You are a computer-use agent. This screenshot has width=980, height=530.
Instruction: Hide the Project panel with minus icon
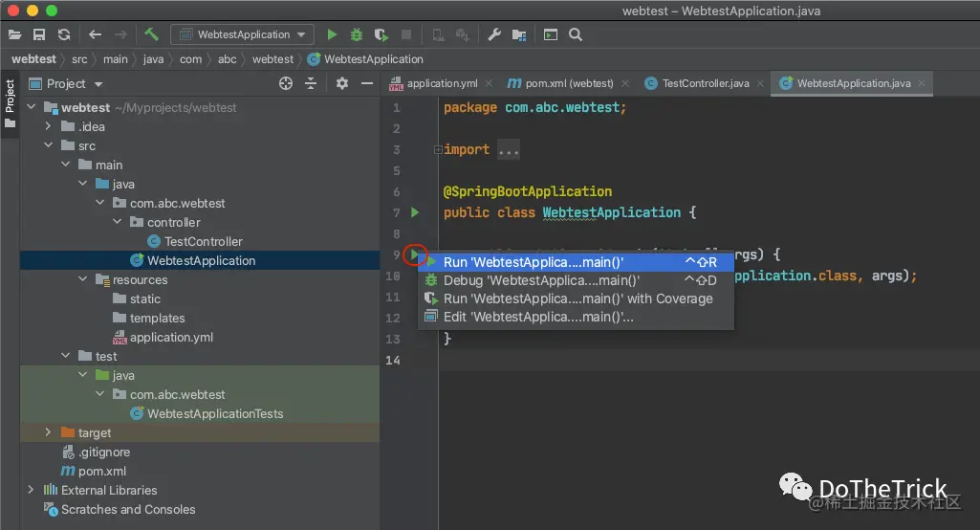click(x=367, y=83)
